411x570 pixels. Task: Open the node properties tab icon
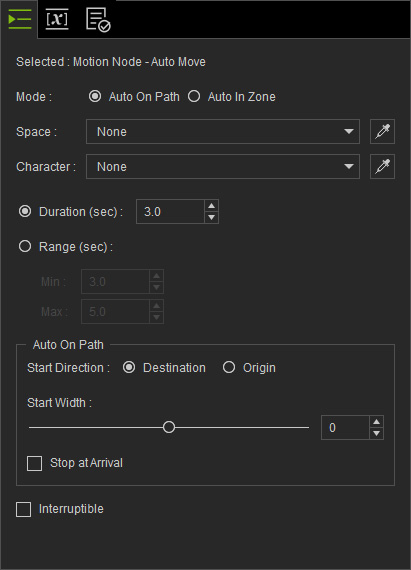tap(19, 19)
